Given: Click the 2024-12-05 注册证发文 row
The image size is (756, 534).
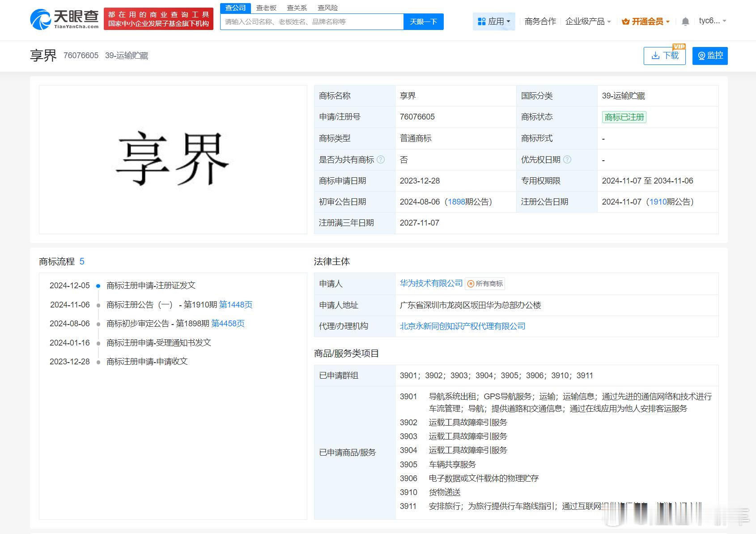Looking at the screenshot, I should [x=123, y=286].
